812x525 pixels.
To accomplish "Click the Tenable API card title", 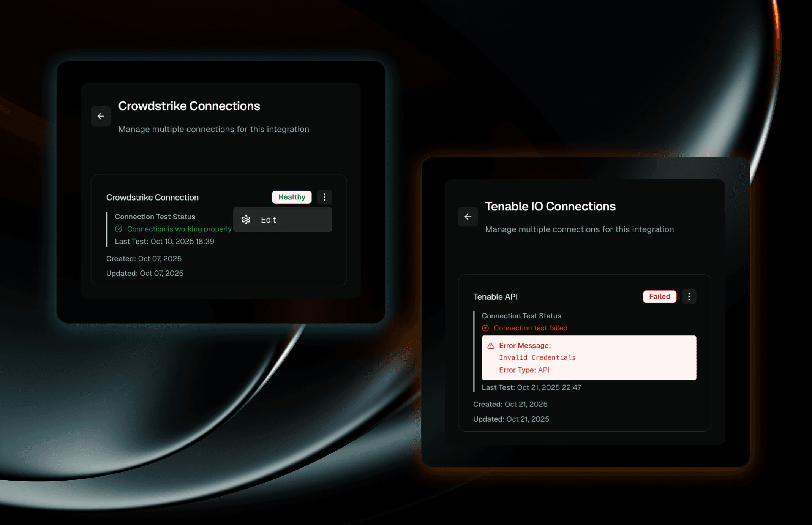I will (495, 297).
